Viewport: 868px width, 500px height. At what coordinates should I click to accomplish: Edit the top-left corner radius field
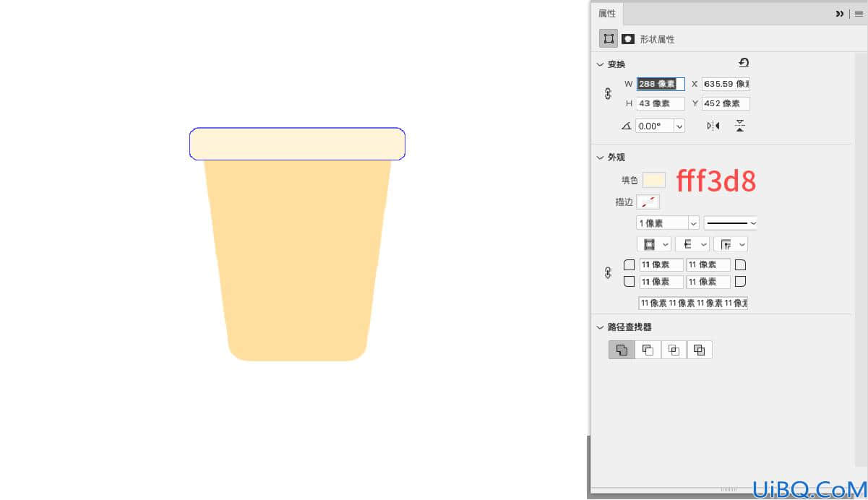(661, 264)
